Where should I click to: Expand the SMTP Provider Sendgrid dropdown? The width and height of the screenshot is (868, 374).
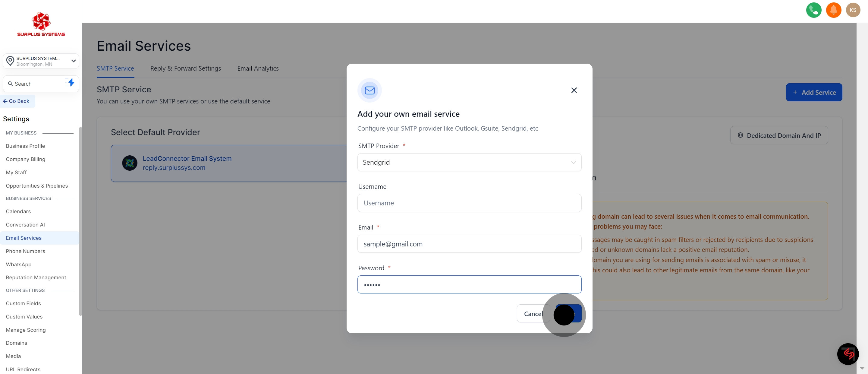[x=469, y=162]
